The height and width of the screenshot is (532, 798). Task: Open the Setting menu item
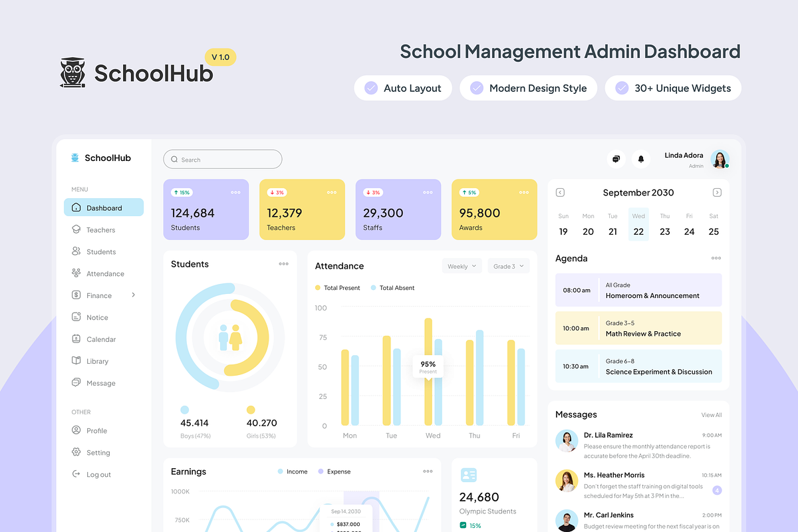104,452
